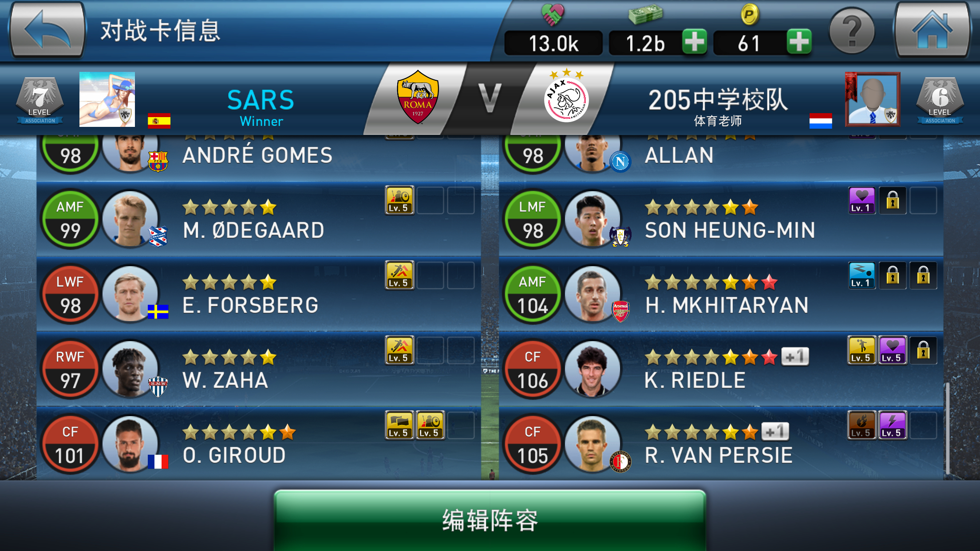Viewport: 980px width, 551px height.
Task: Tap Ødegaard's Lv. 5 skill icon
Action: (399, 200)
